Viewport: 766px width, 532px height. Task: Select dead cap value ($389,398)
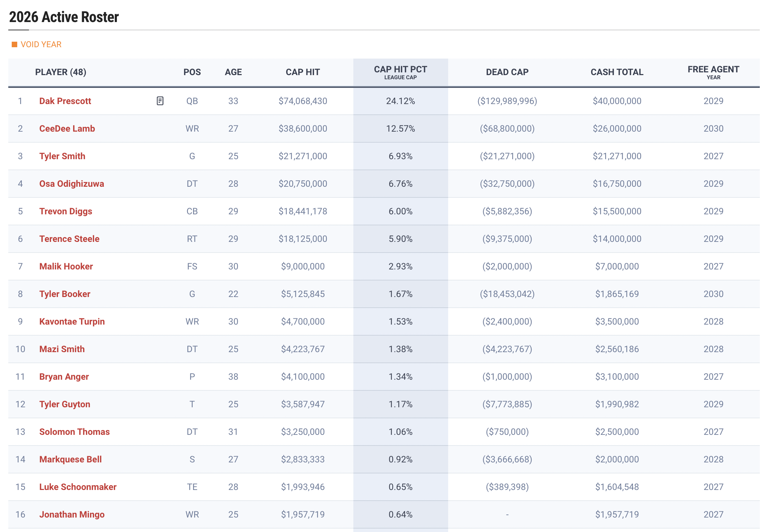507,487
